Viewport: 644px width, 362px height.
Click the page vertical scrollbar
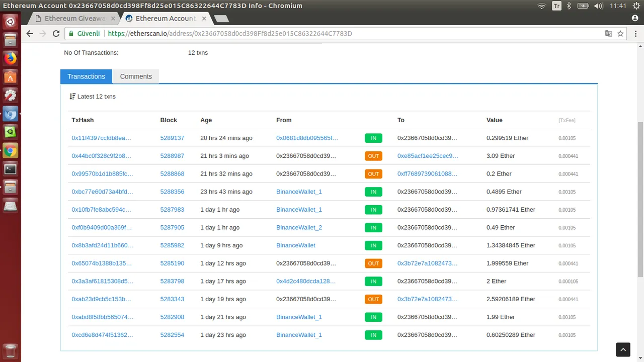640,199
